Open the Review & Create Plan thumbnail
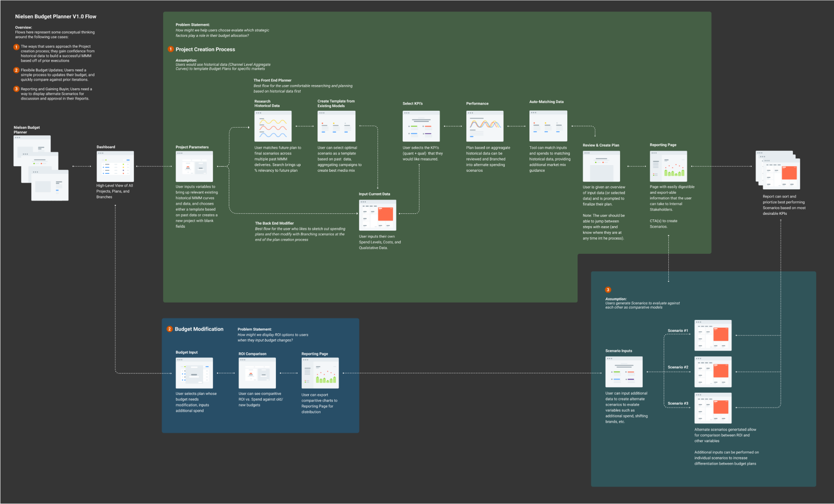The width and height of the screenshot is (834, 504). (602, 166)
